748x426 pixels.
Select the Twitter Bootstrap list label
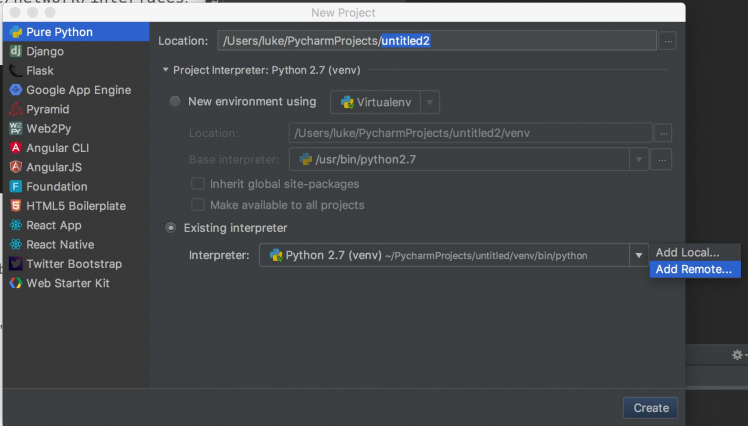(74, 264)
